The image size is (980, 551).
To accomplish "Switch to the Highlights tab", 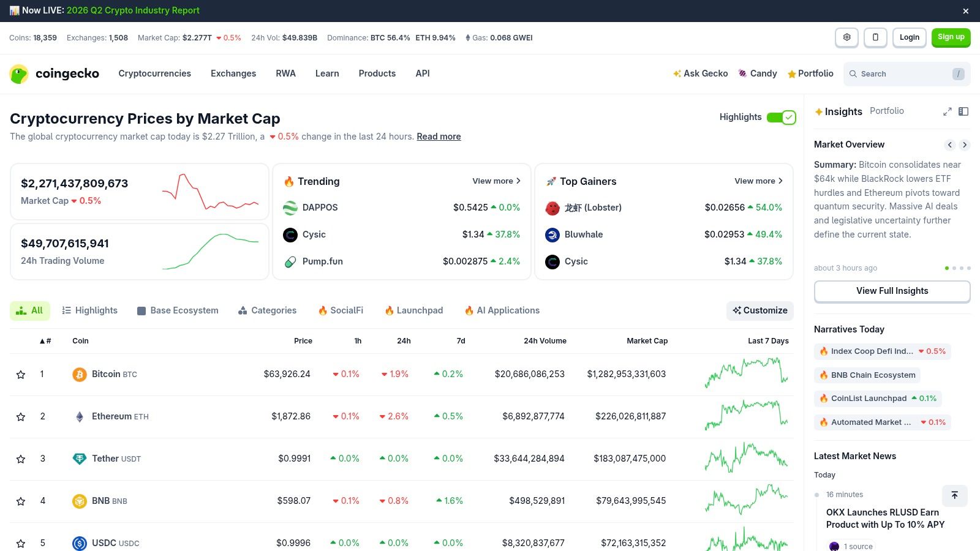I will pos(90,311).
